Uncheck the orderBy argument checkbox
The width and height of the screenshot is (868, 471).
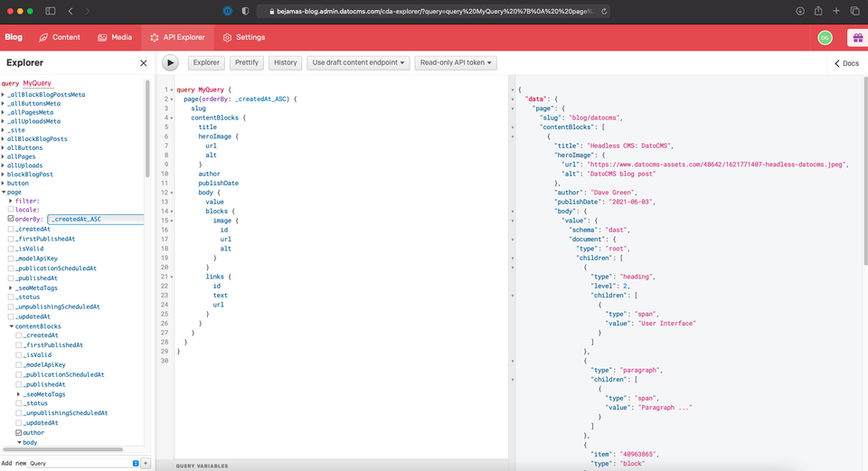click(11, 219)
